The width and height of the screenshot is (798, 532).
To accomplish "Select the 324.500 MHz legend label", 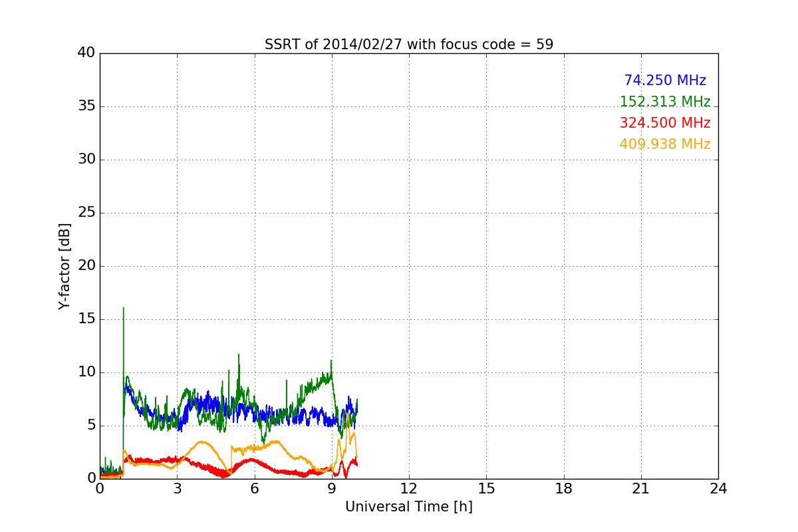I will (665, 123).
